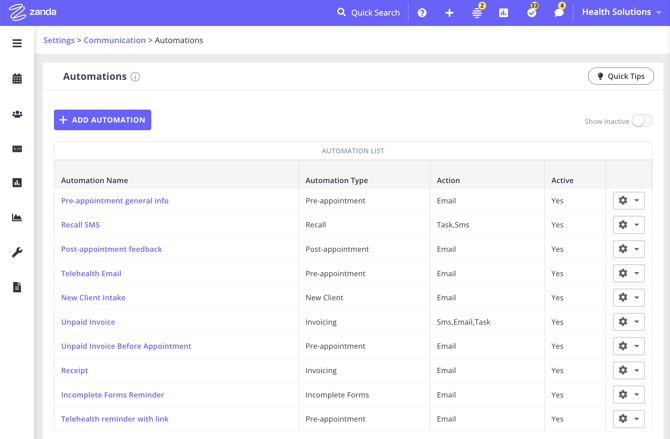
Task: Open the clients section in sidebar
Action: coord(17,114)
